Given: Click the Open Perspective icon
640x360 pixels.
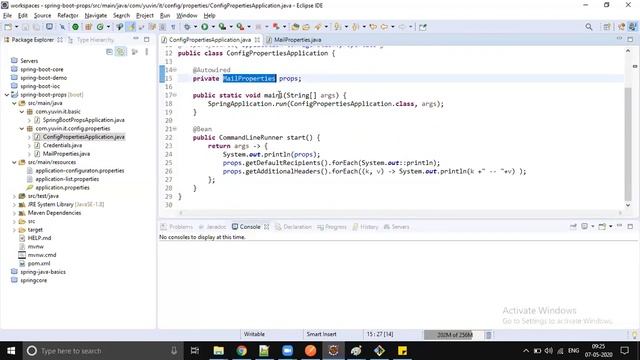Looking at the screenshot, I should tap(607, 27).
